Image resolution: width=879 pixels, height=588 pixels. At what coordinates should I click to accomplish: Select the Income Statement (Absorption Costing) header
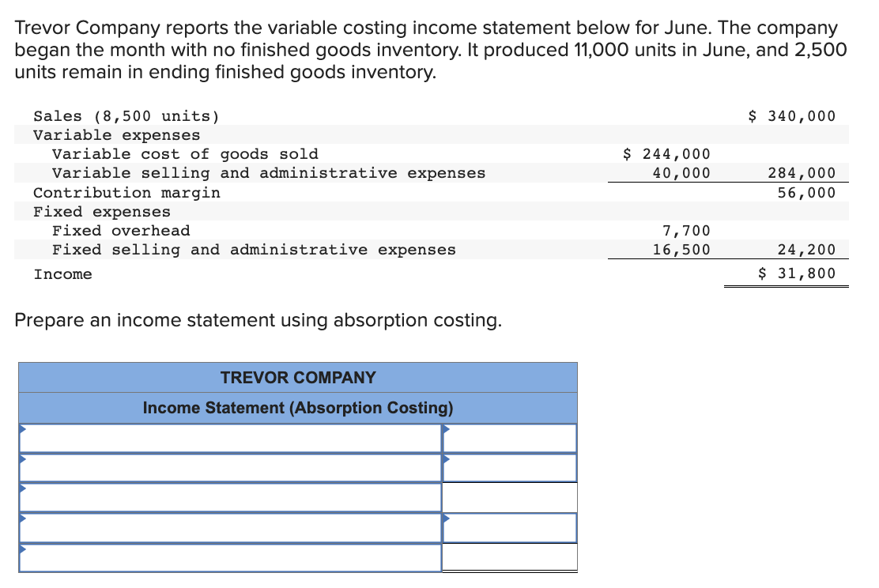click(x=298, y=408)
